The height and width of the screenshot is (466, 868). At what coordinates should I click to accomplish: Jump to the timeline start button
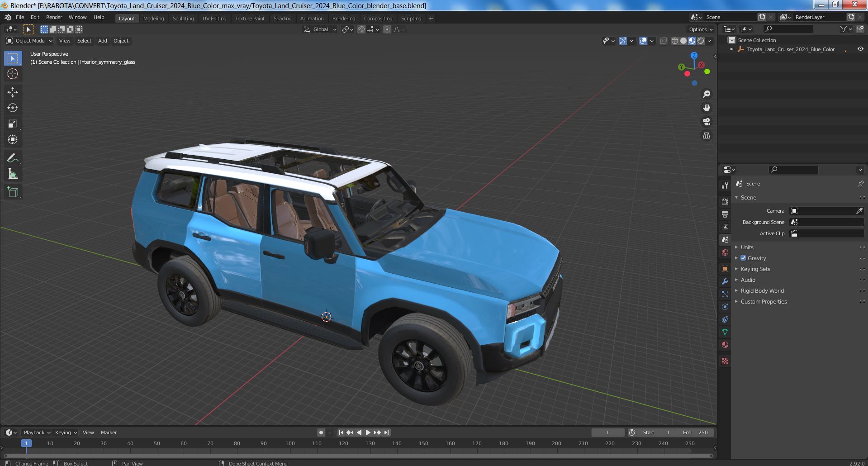click(x=341, y=433)
